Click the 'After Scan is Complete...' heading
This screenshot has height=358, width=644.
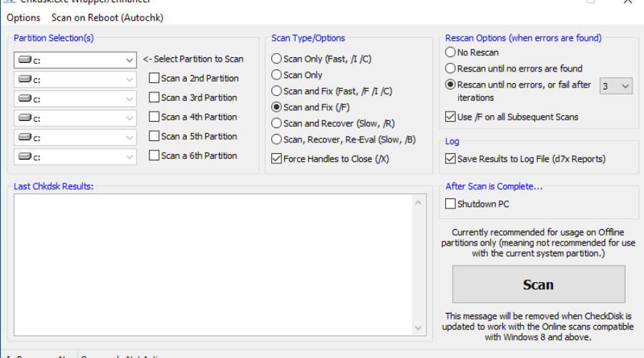[x=494, y=186]
